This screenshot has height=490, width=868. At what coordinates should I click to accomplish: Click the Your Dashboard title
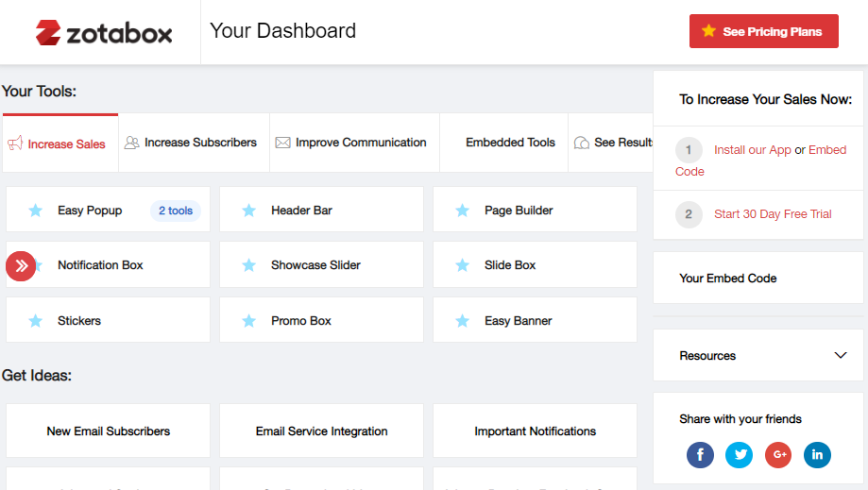coord(282,31)
